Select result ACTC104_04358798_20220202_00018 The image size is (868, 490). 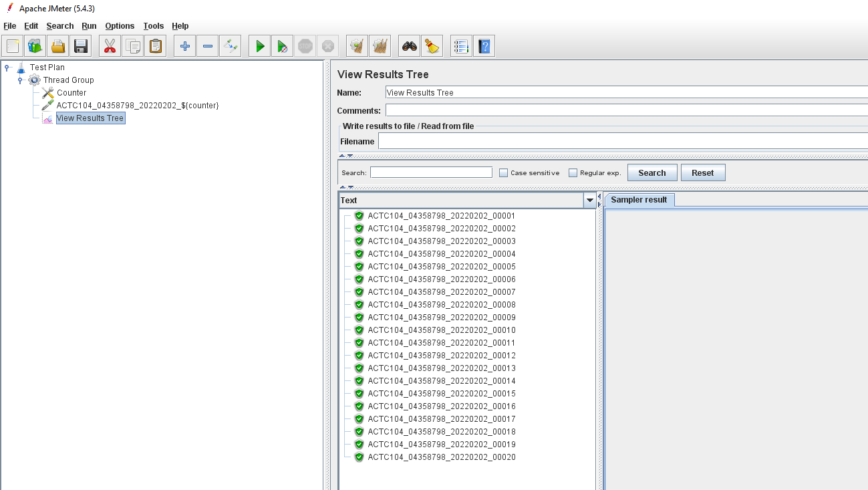(x=442, y=432)
